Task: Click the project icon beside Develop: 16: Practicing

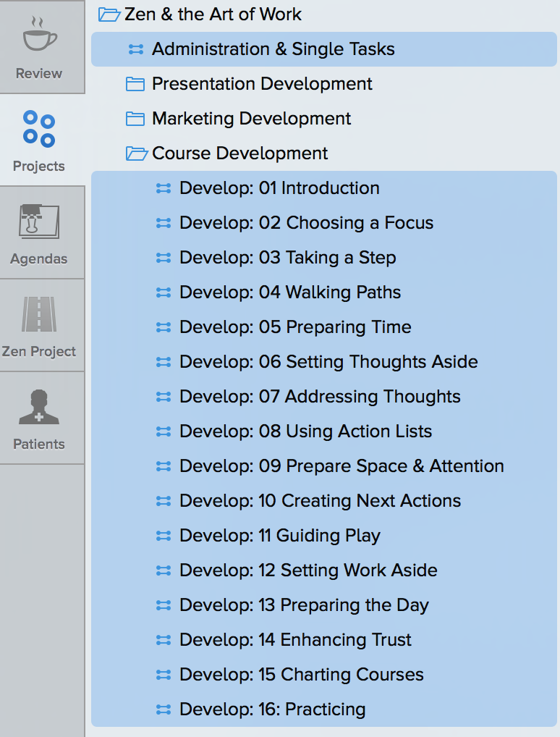Action: (x=162, y=709)
